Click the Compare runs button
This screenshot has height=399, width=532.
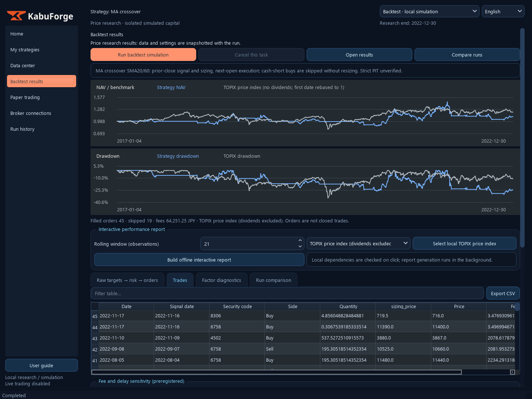tap(467, 55)
